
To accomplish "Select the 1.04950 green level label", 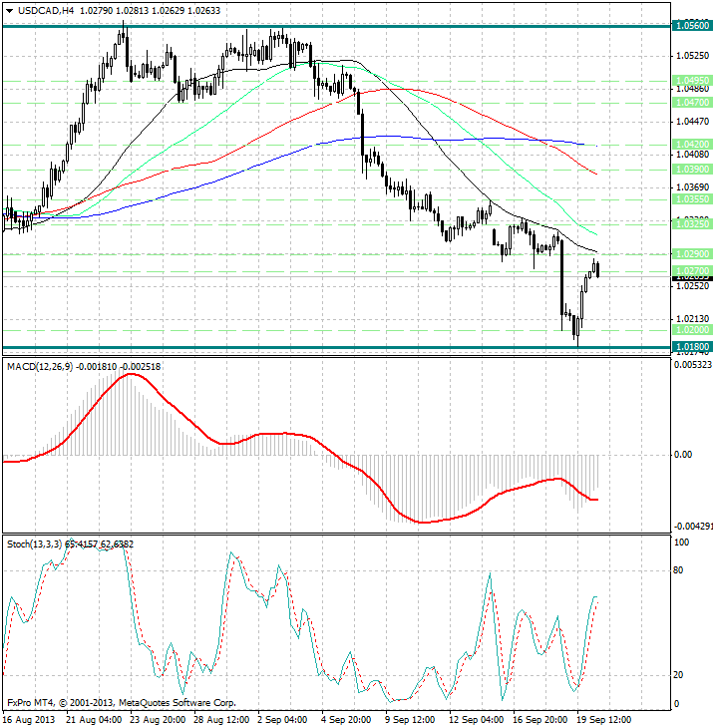I will 692,81.
